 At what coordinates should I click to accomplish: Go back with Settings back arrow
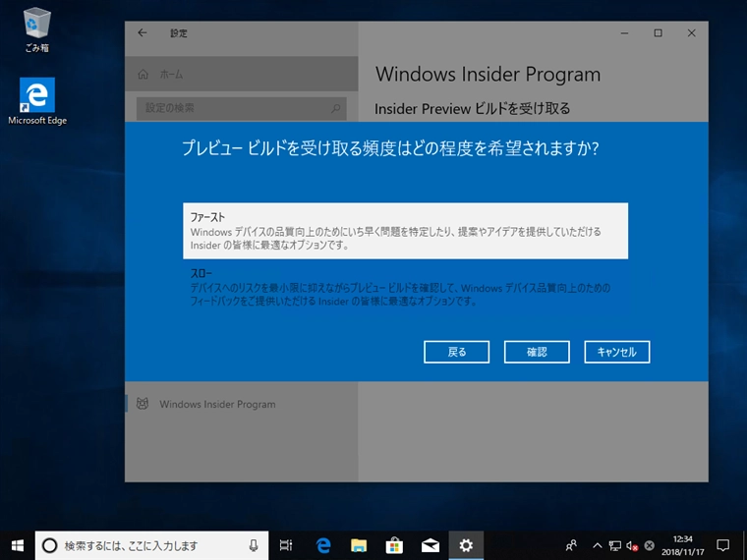(x=142, y=32)
